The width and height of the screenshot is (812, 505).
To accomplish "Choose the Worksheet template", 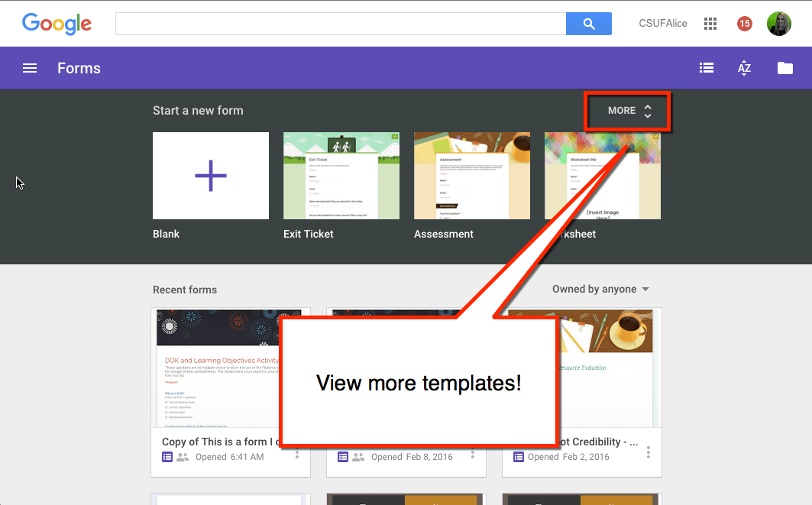I will pyautogui.click(x=602, y=176).
